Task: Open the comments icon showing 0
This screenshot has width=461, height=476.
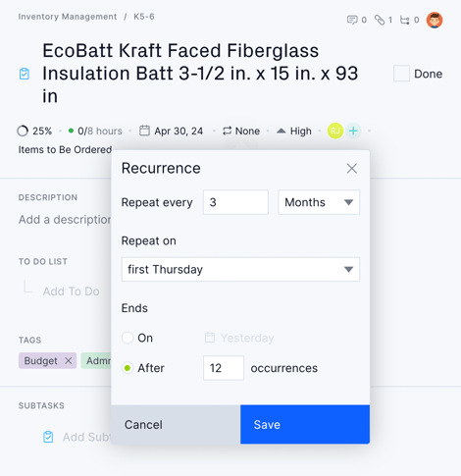Action: pos(352,21)
